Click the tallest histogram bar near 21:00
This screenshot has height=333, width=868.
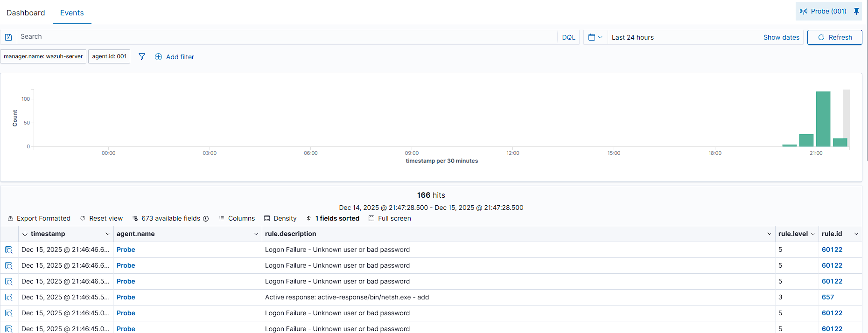[823, 119]
